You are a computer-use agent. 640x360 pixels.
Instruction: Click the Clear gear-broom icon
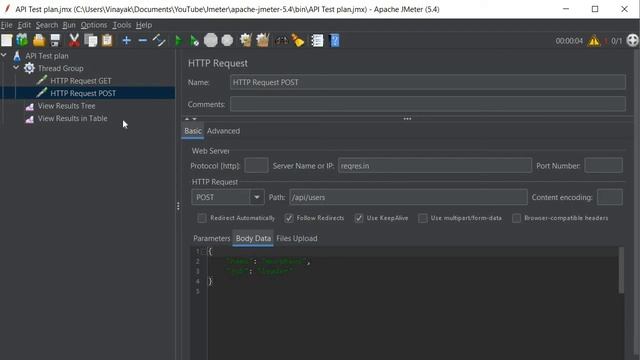click(246, 40)
